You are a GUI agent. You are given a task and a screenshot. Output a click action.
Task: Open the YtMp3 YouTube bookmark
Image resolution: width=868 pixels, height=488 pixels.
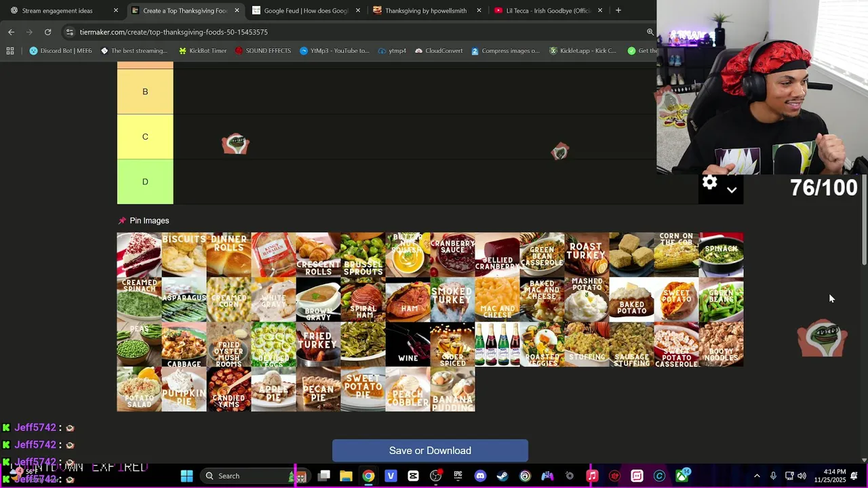(x=334, y=51)
